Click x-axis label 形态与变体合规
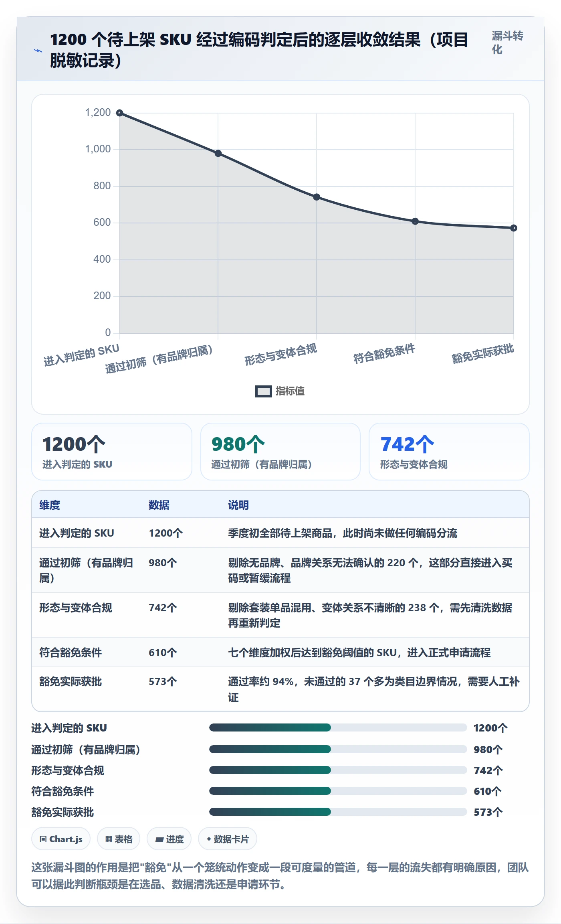The width and height of the screenshot is (561, 924). point(280,355)
